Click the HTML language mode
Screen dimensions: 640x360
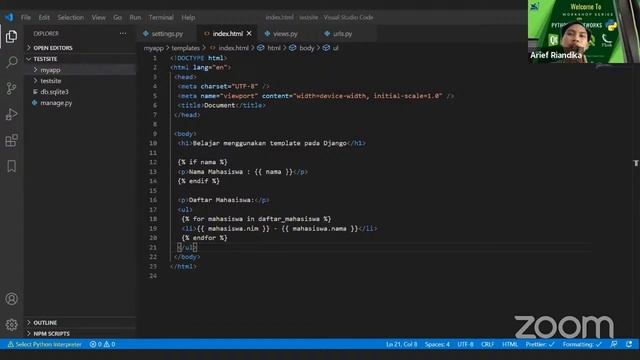point(510,344)
